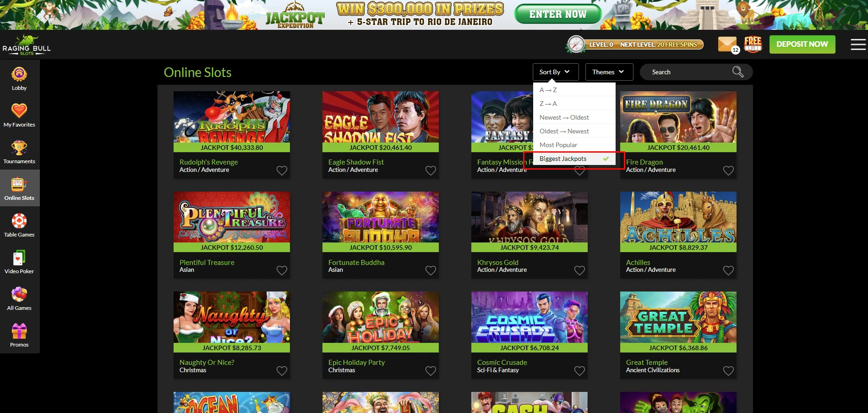Open Achilles game thumbnail
The image size is (868, 413).
678,217
